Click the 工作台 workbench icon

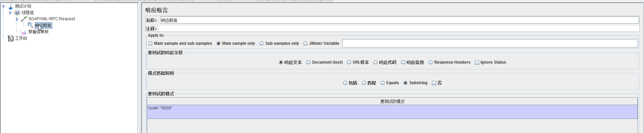point(10,38)
